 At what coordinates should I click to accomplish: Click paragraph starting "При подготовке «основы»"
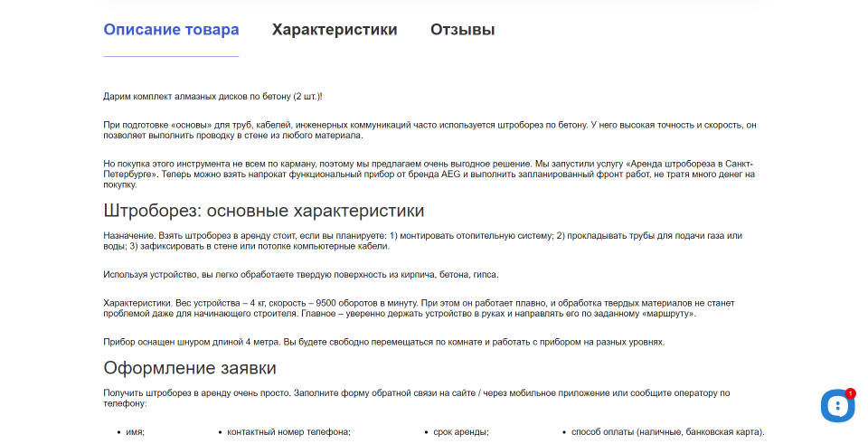point(429,129)
